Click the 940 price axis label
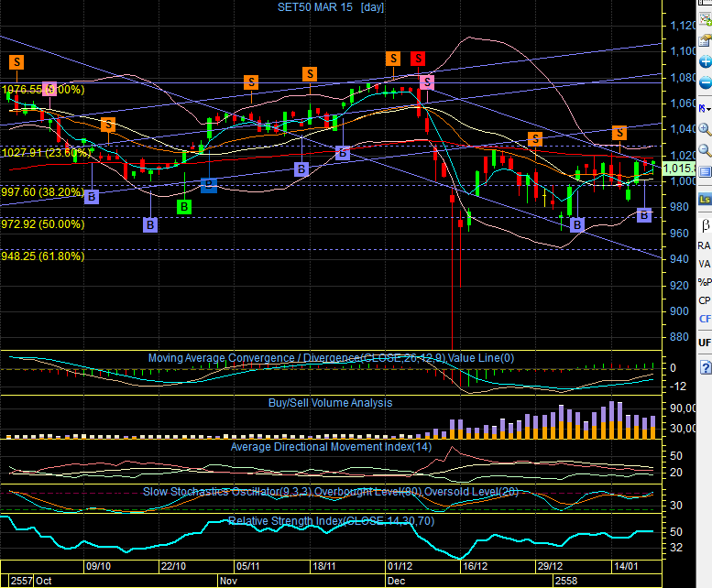The height and width of the screenshot is (588, 712). point(679,259)
